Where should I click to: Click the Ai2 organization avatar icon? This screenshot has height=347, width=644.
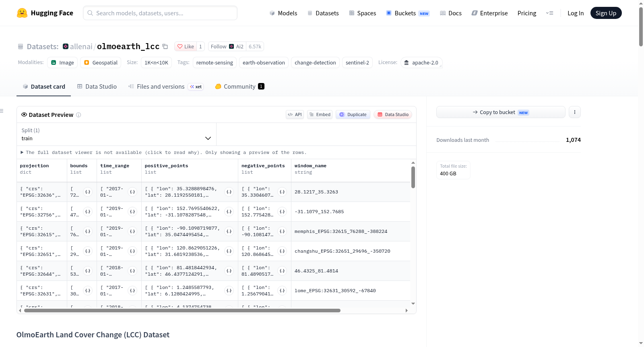tap(231, 46)
